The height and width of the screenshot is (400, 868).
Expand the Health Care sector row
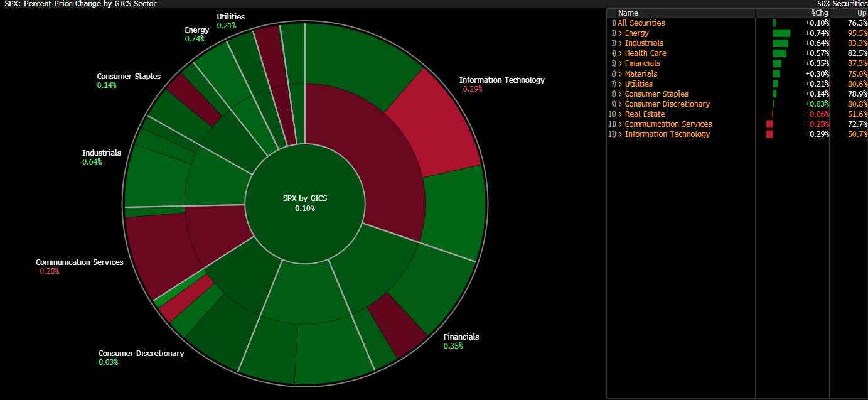pyautogui.click(x=621, y=53)
